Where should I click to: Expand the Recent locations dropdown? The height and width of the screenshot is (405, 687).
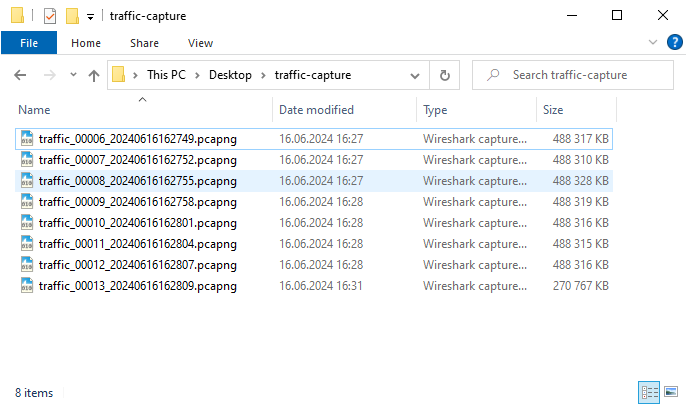(x=73, y=75)
